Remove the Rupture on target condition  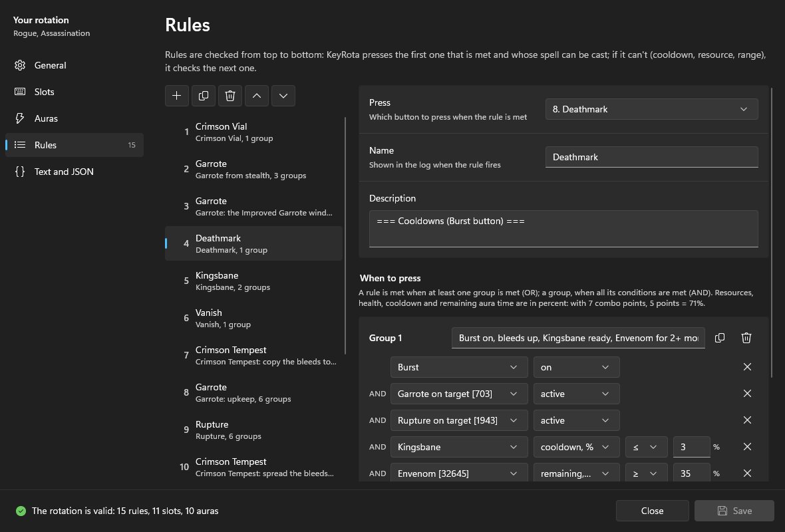[747, 420]
